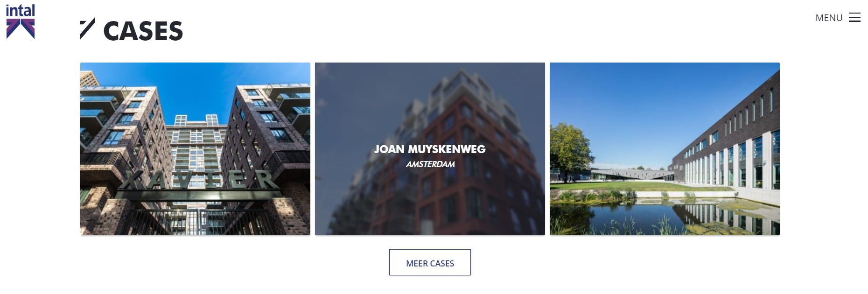This screenshot has height=294, width=868.
Task: Click the CASES heading
Action: click(143, 31)
